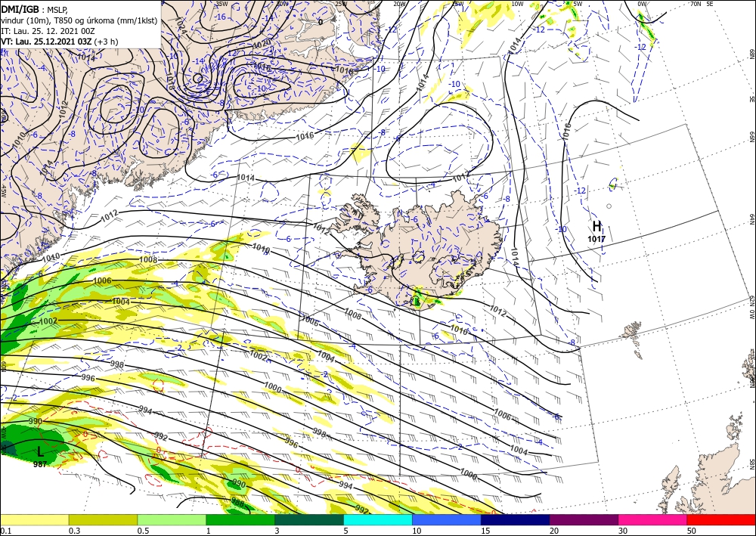The height and width of the screenshot is (536, 756).
Task: Click the 64N latitude label
Action: 751,219
